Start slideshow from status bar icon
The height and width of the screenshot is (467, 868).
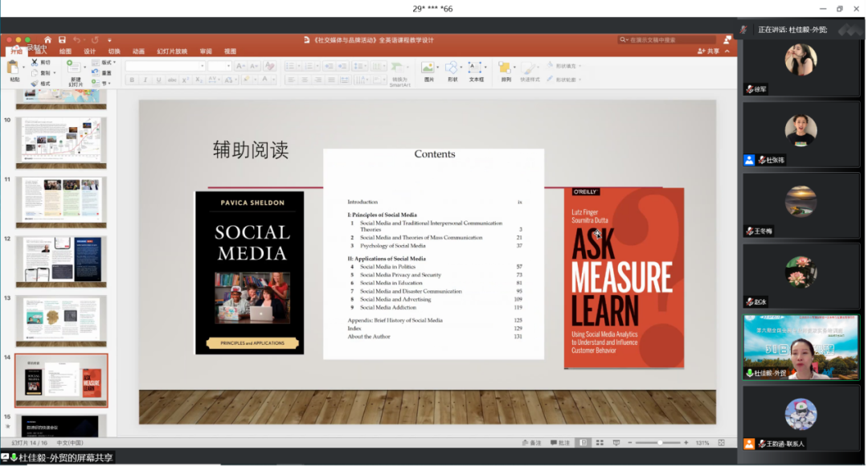(x=616, y=443)
